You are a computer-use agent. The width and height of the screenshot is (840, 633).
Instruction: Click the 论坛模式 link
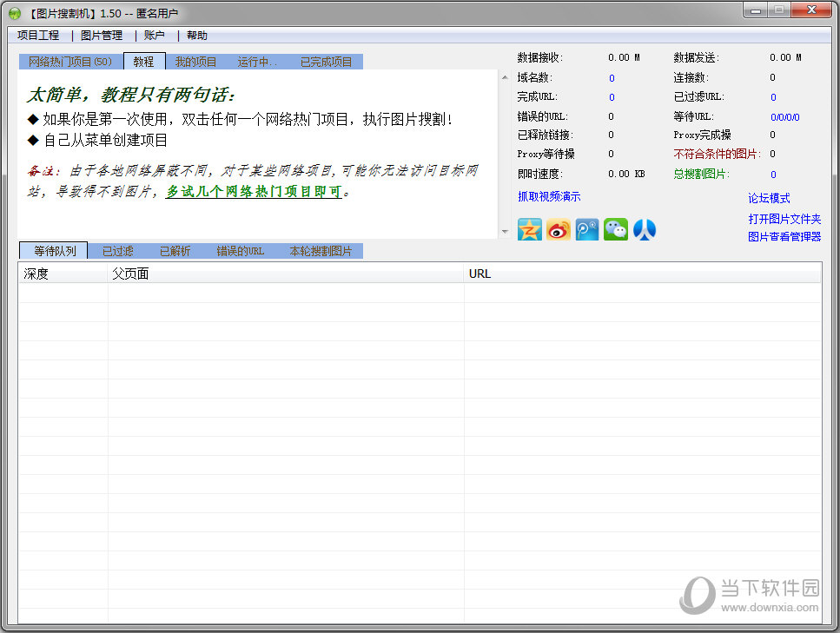(770, 198)
